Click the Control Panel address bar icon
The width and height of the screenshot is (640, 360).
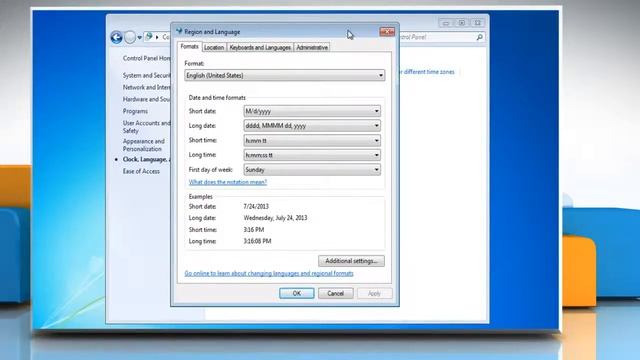click(x=149, y=37)
